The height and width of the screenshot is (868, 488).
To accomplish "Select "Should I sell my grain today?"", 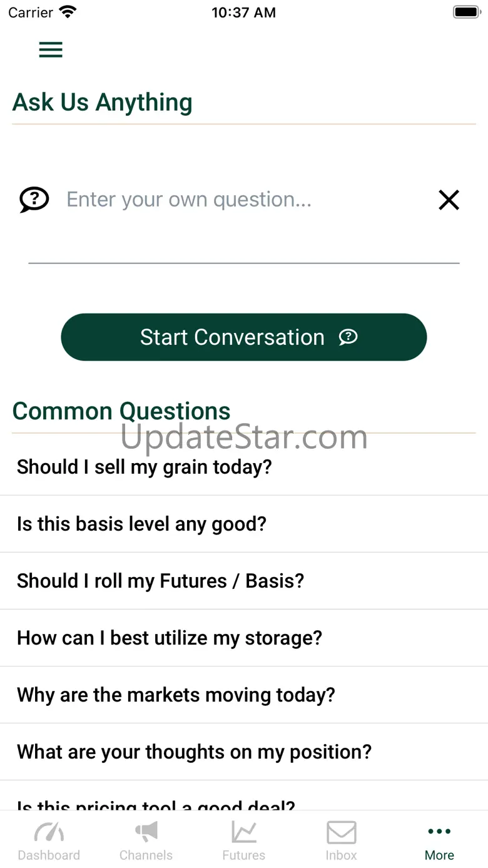I will [145, 467].
